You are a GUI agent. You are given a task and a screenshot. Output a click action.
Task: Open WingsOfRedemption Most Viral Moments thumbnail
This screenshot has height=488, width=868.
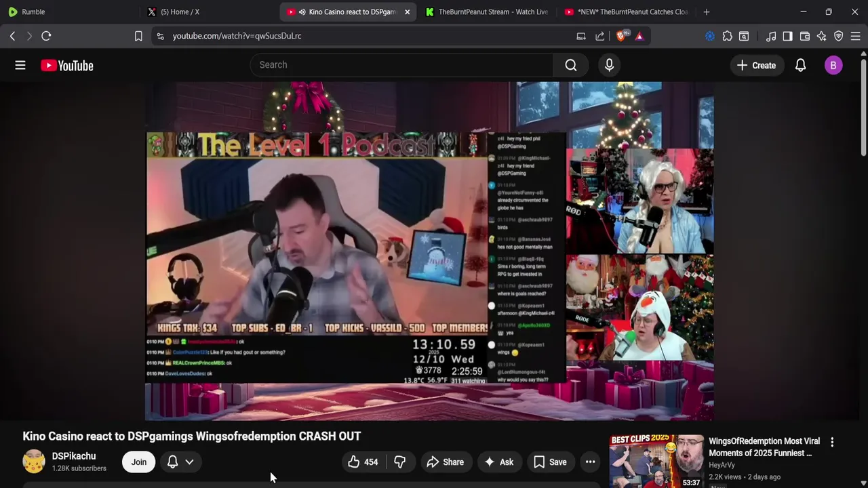(x=656, y=462)
